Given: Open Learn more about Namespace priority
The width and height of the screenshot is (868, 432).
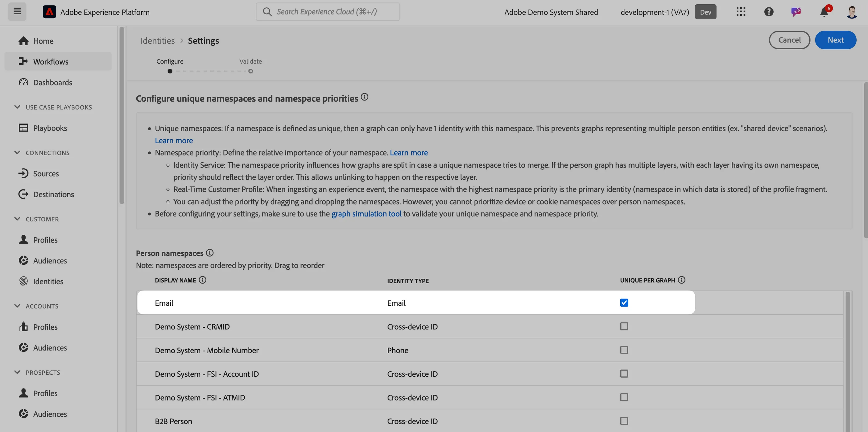Looking at the screenshot, I should point(409,153).
